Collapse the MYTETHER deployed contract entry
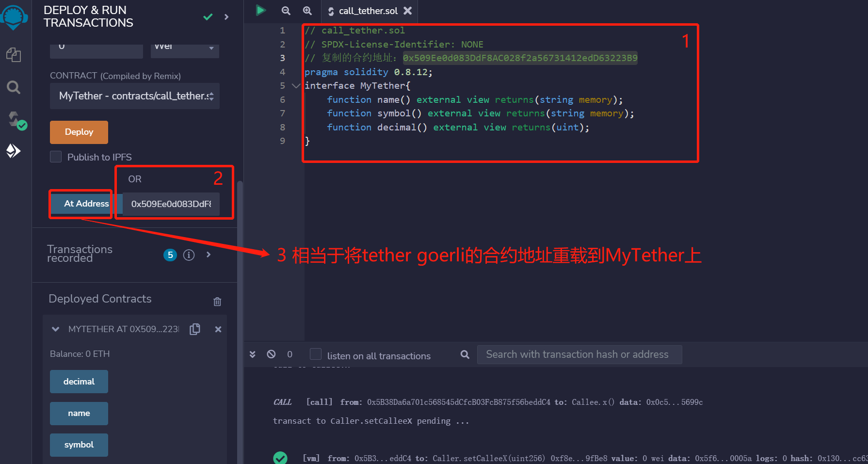Viewport: 868px width, 464px height. 56,329
